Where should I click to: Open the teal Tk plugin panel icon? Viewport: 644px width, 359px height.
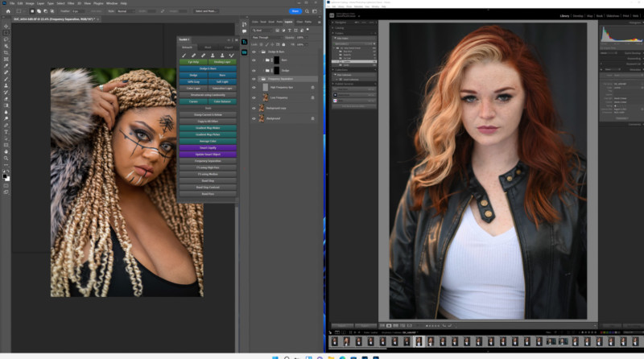click(x=245, y=42)
